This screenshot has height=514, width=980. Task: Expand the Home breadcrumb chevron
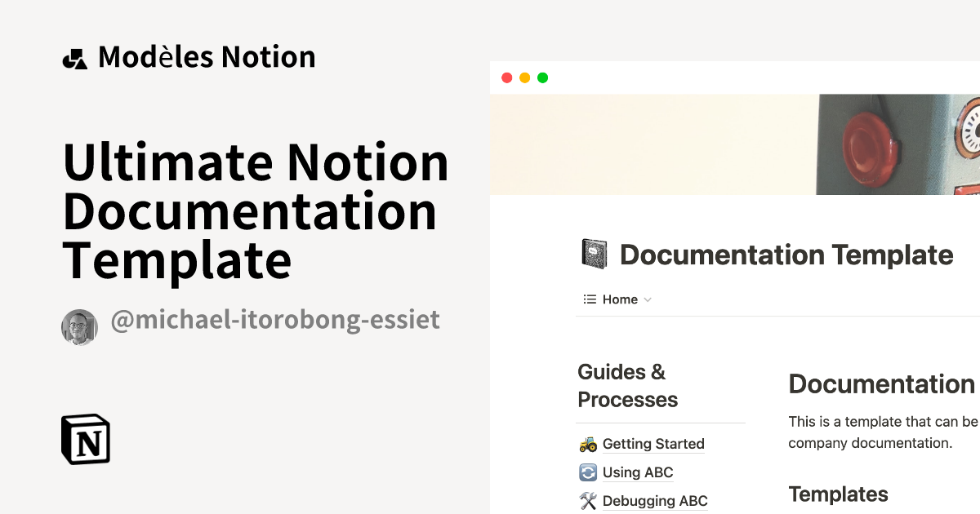pyautogui.click(x=648, y=299)
